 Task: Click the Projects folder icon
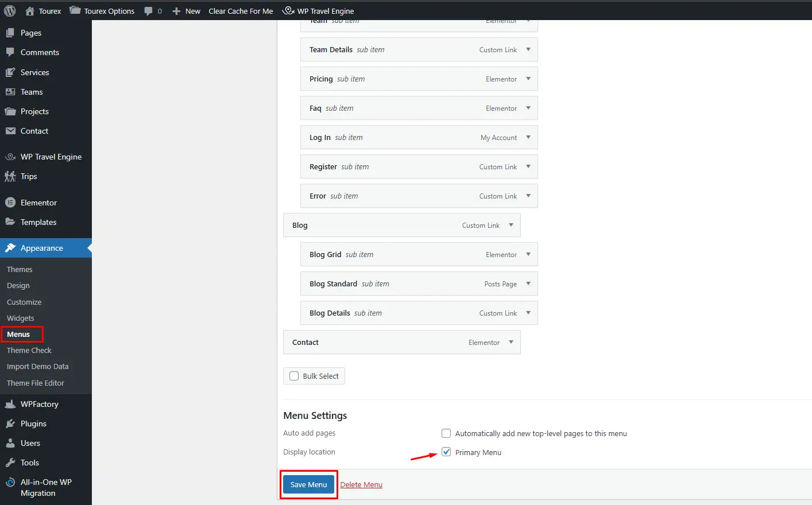(10, 111)
